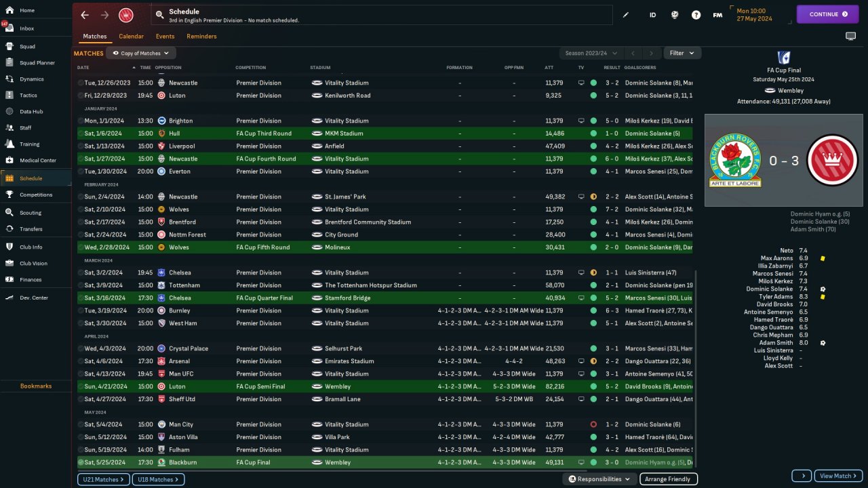This screenshot has height=488, width=868.
Task: Select Schedule in the sidebar
Action: pyautogui.click(x=36, y=178)
